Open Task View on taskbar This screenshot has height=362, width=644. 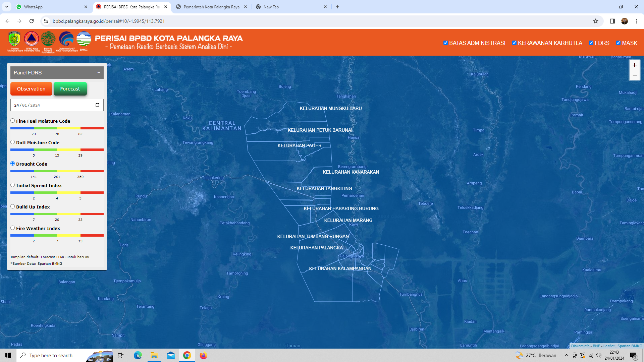tap(121, 355)
